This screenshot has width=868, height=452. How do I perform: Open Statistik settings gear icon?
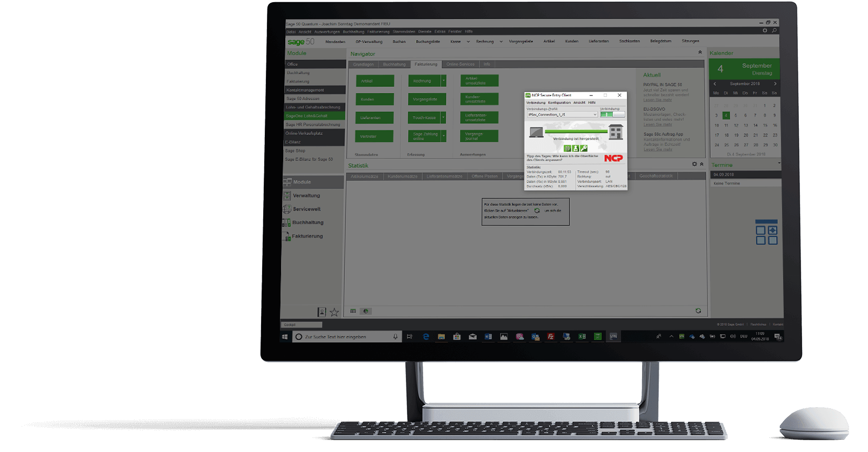point(695,164)
